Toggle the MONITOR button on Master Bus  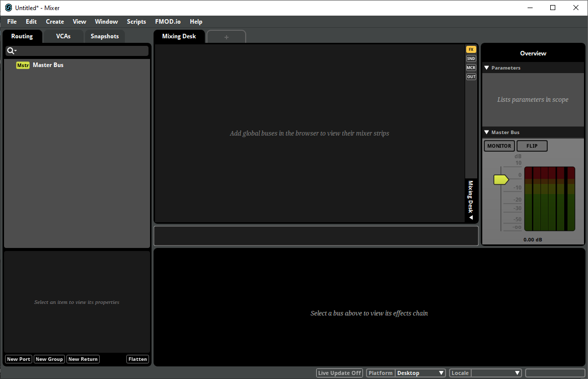pyautogui.click(x=499, y=146)
